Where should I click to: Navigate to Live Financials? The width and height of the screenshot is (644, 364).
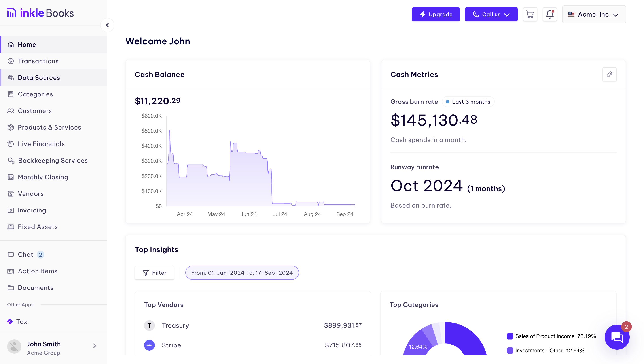41,144
